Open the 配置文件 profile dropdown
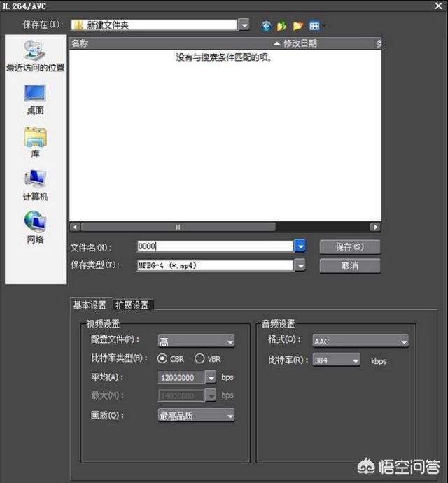This screenshot has height=483, width=448. pyautogui.click(x=196, y=341)
